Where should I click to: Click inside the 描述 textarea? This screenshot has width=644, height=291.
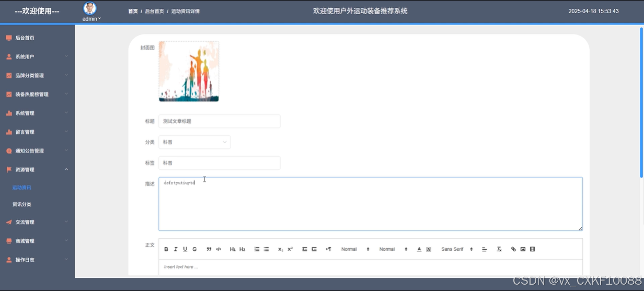tap(371, 204)
